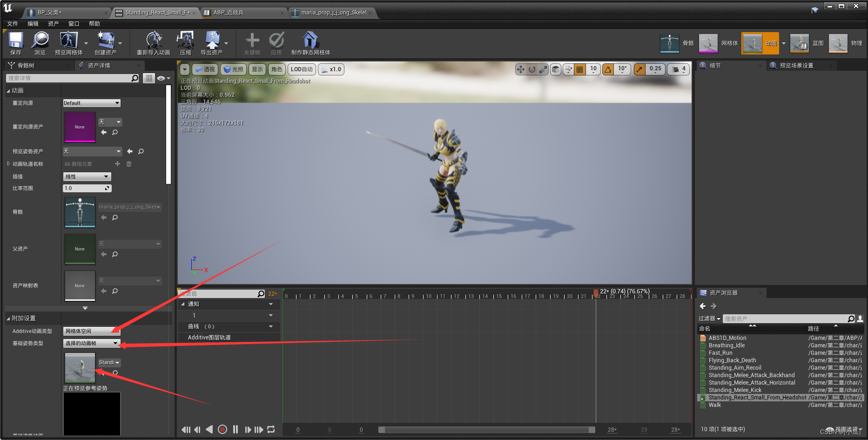Select Standing_Melee_Kick in Asset Browser
The width and height of the screenshot is (868, 440).
[x=735, y=390]
